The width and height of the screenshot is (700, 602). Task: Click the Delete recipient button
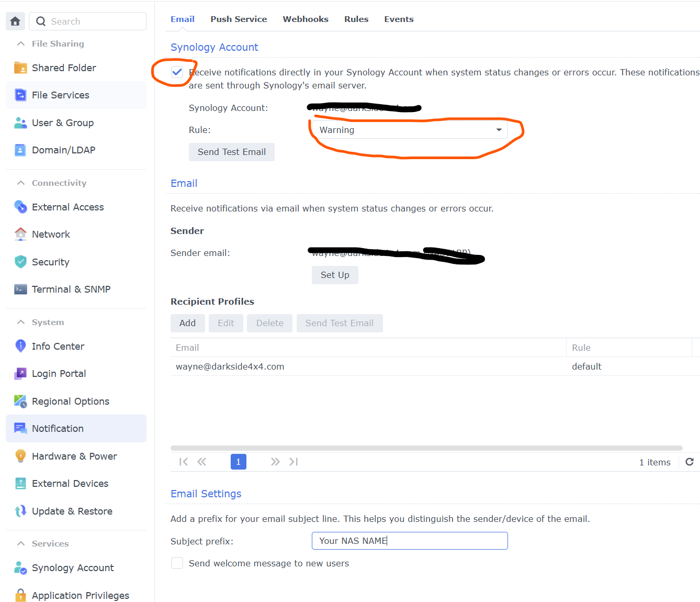pyautogui.click(x=270, y=323)
